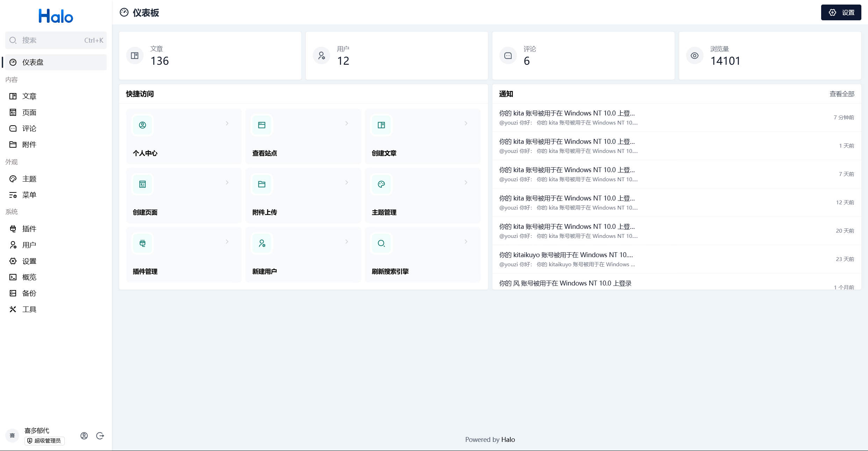Click the logout icon at sidebar bottom
Viewport: 868px width, 451px height.
pyautogui.click(x=100, y=436)
